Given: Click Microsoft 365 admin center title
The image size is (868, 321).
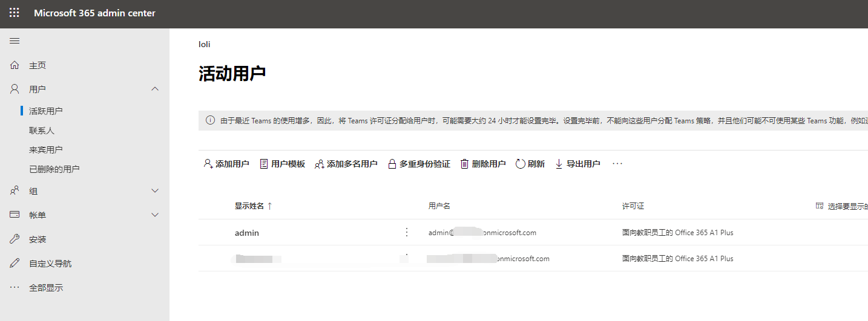Looking at the screenshot, I should click(x=94, y=13).
